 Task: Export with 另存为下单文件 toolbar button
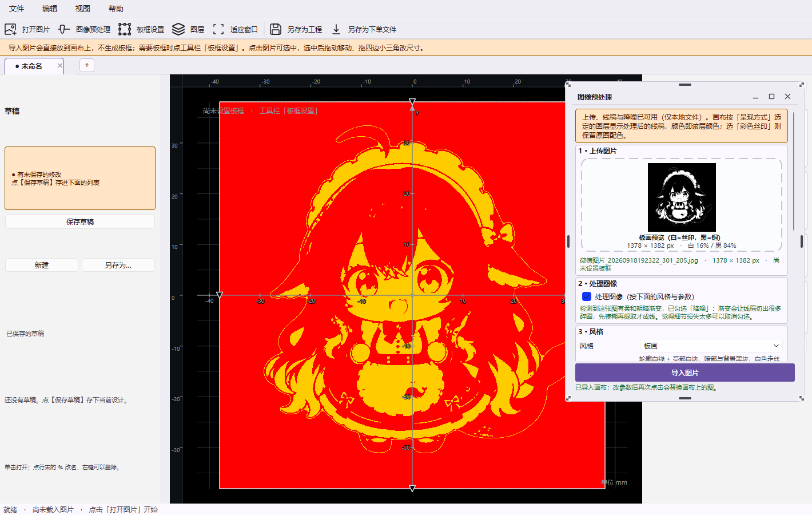click(363, 29)
